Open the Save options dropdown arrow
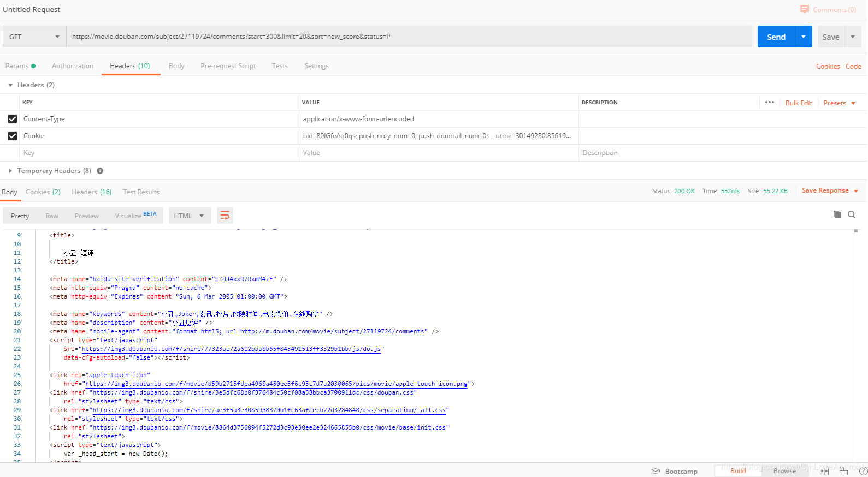Viewport: 868px width, 477px height. (x=853, y=37)
